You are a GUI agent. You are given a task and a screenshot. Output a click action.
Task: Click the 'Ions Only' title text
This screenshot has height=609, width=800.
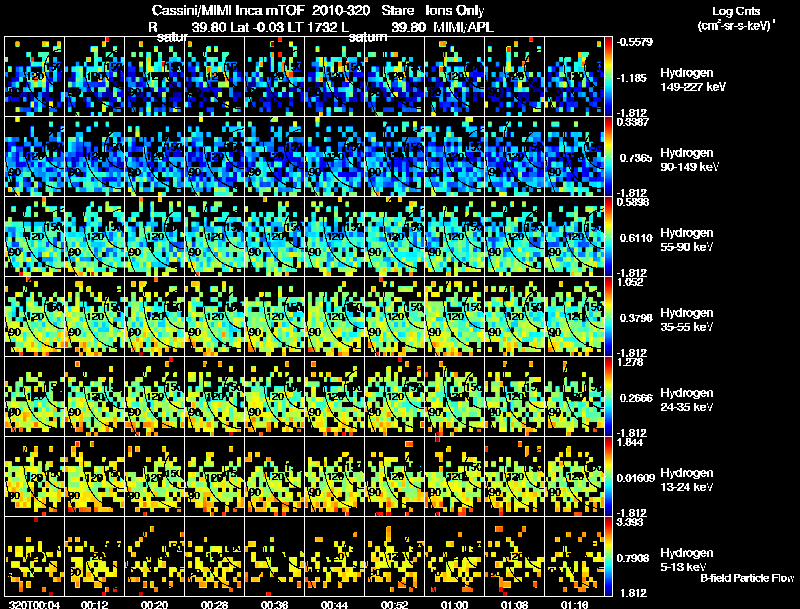[x=455, y=10]
